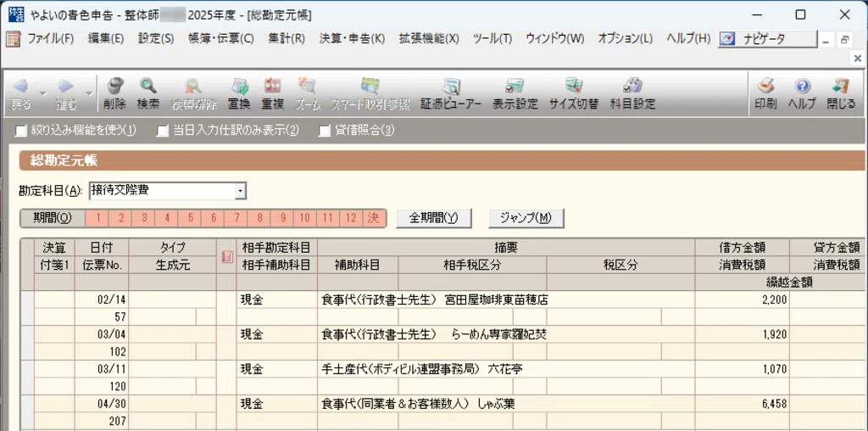Open the 拡張機能(X) menu
The width and height of the screenshot is (868, 431).
[429, 39]
